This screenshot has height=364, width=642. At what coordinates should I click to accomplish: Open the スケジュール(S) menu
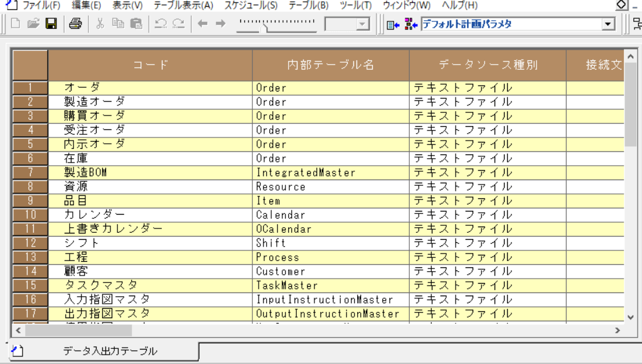click(251, 5)
